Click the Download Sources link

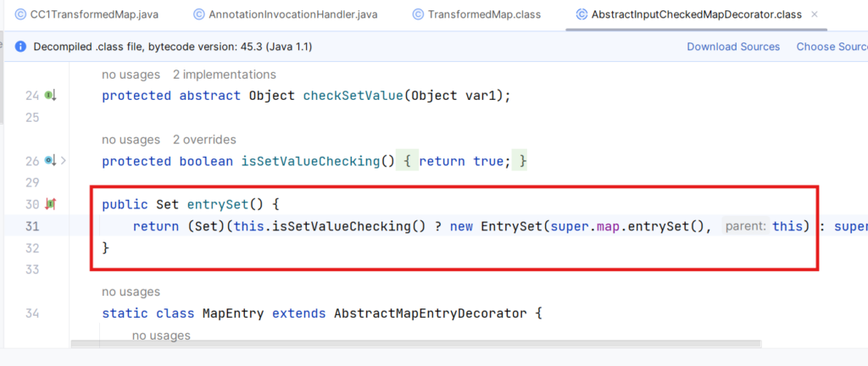point(733,47)
